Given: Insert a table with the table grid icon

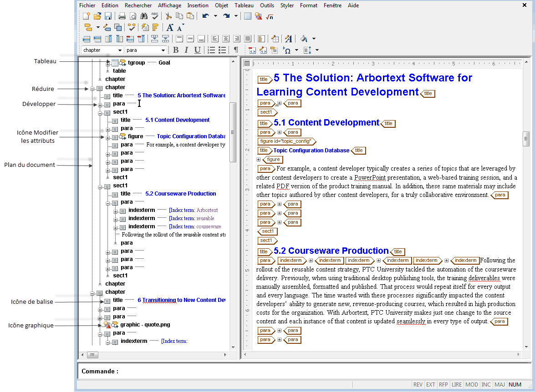Looking at the screenshot, I should pyautogui.click(x=248, y=16).
